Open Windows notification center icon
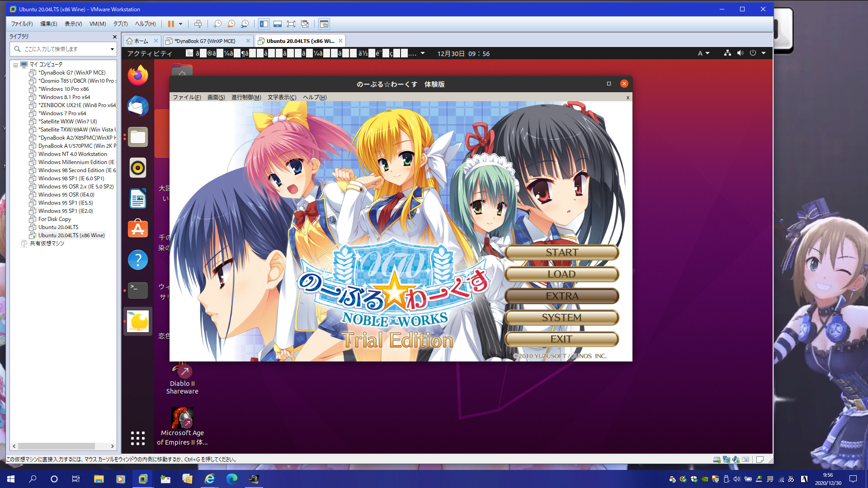 tap(853, 479)
